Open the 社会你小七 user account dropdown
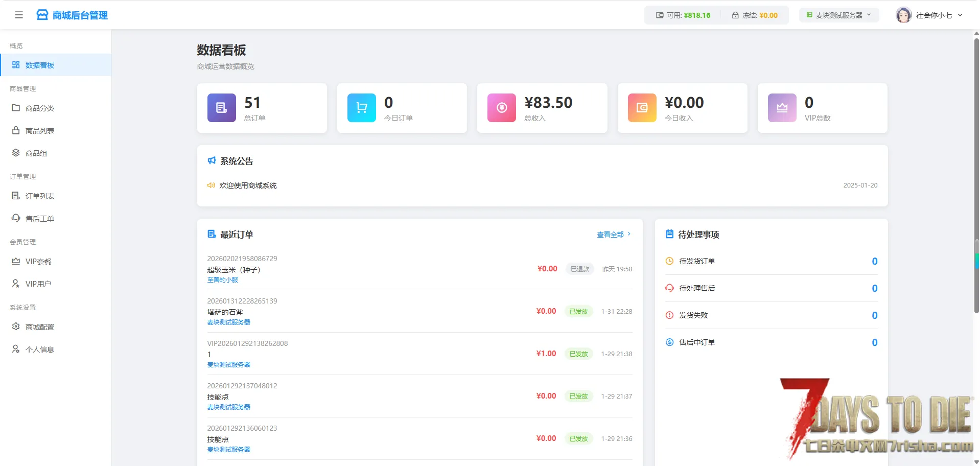Viewport: 980px width, 466px height. click(x=939, y=15)
